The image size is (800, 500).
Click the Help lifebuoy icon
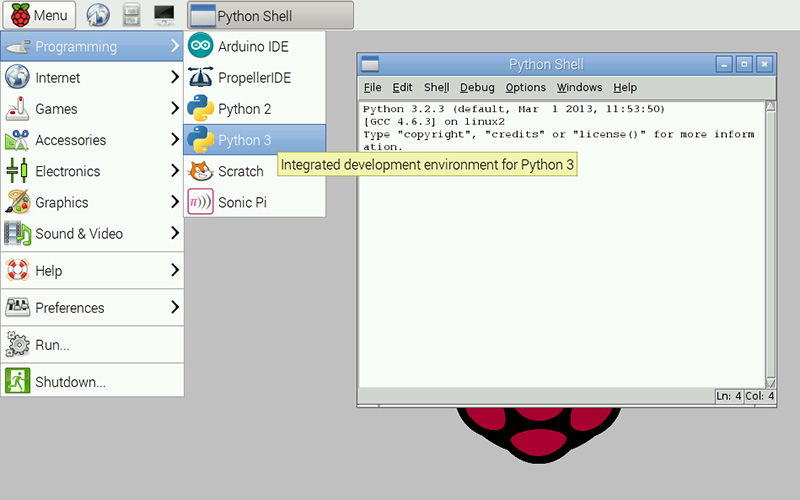point(17,270)
